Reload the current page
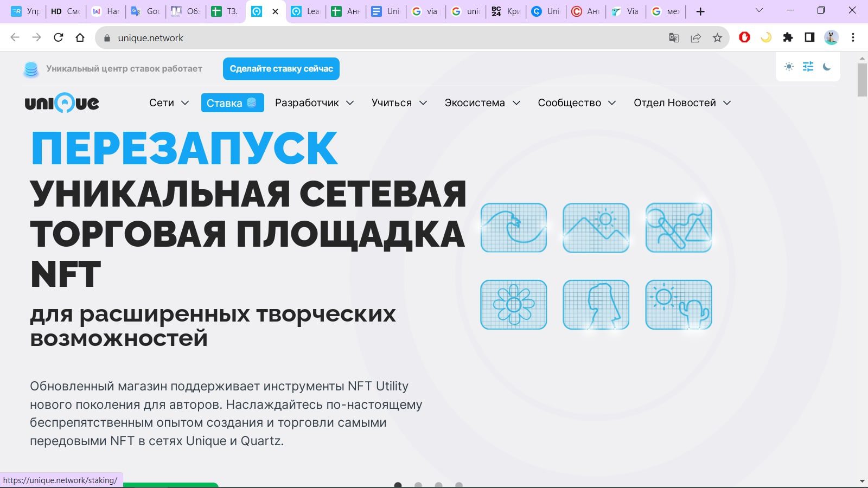The height and width of the screenshot is (488, 868). pyautogui.click(x=59, y=37)
